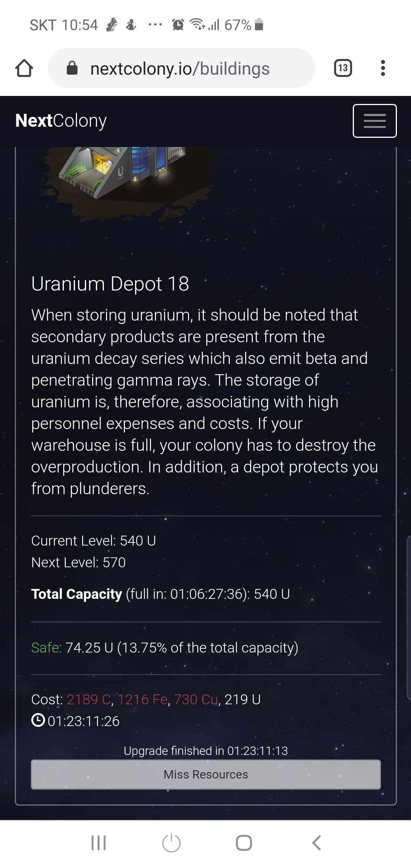
Task: Open Chrome's three-dot overflow menu
Action: coord(383,68)
